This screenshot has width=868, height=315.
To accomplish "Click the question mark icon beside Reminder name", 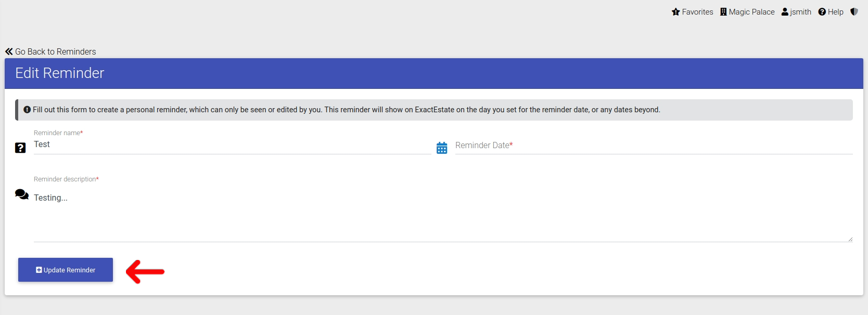I will click(20, 148).
